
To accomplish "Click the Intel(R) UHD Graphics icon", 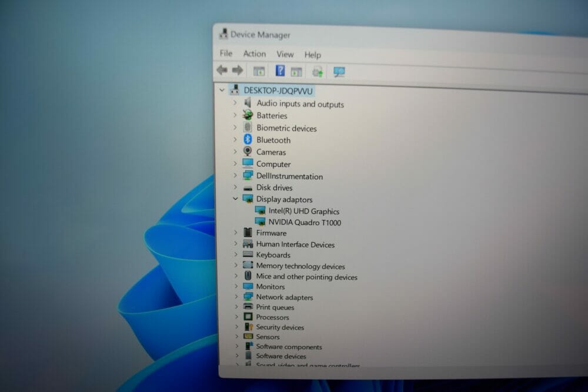I will (x=260, y=210).
